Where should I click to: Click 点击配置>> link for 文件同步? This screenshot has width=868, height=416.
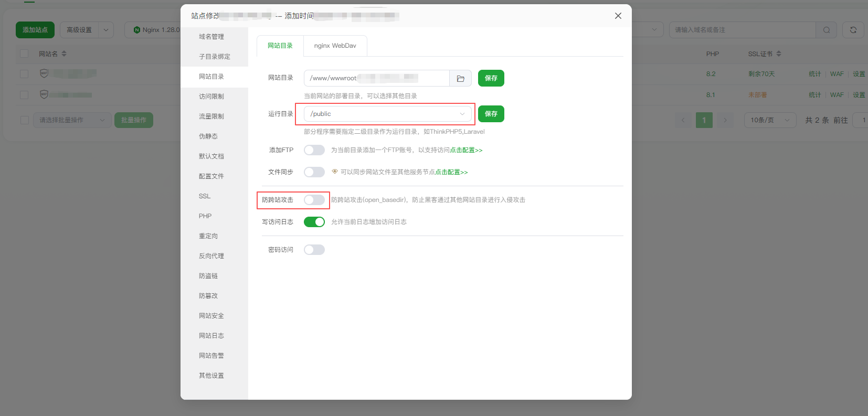pos(451,172)
